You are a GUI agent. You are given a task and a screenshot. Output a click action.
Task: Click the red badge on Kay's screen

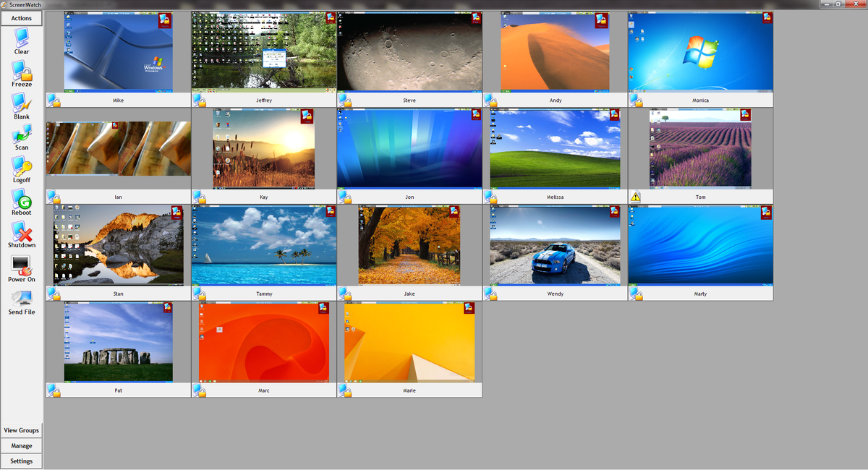tap(307, 116)
